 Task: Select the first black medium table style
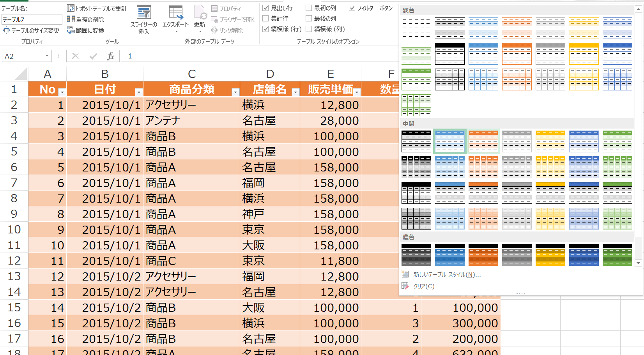point(416,141)
